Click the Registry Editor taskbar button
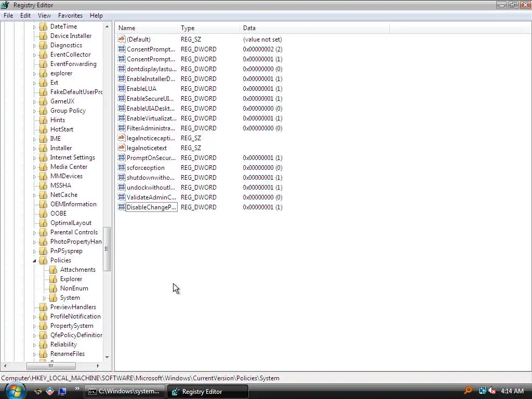 point(208,391)
